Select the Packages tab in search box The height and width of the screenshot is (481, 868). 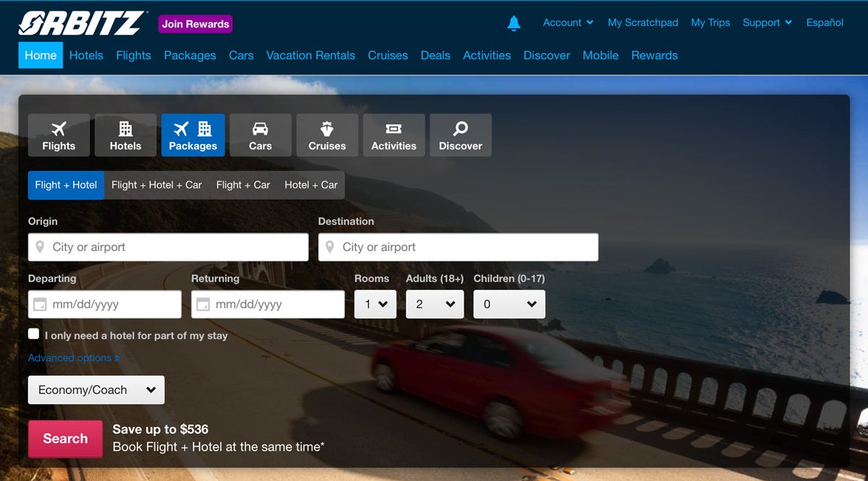pyautogui.click(x=193, y=135)
